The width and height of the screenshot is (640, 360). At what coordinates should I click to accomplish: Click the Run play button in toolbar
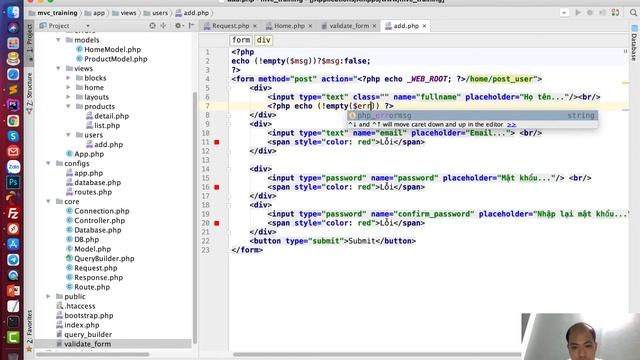[578, 13]
